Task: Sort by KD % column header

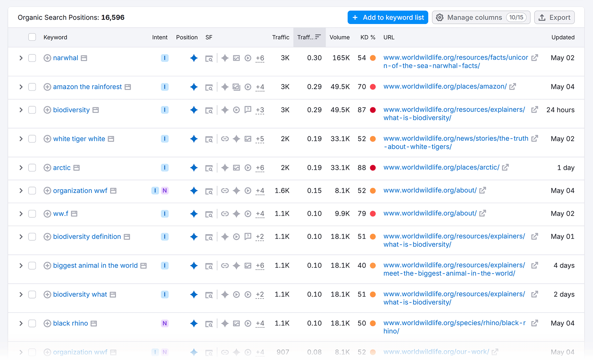Action: pyautogui.click(x=368, y=37)
